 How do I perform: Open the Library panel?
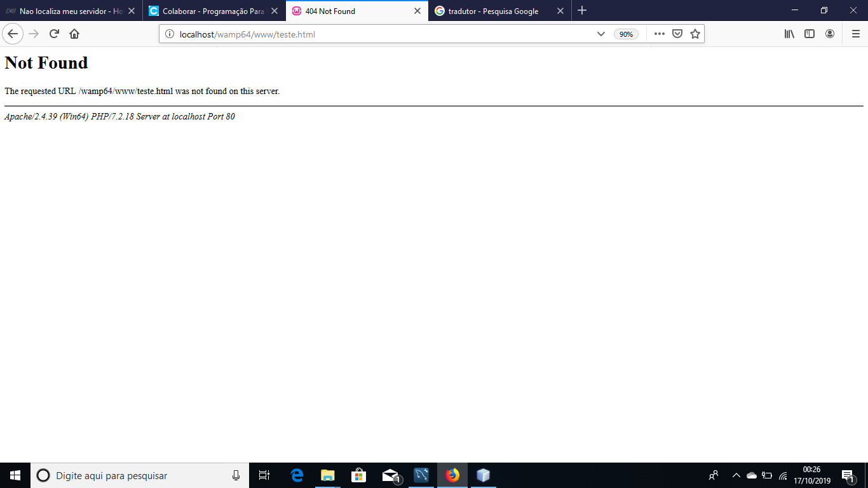point(789,34)
